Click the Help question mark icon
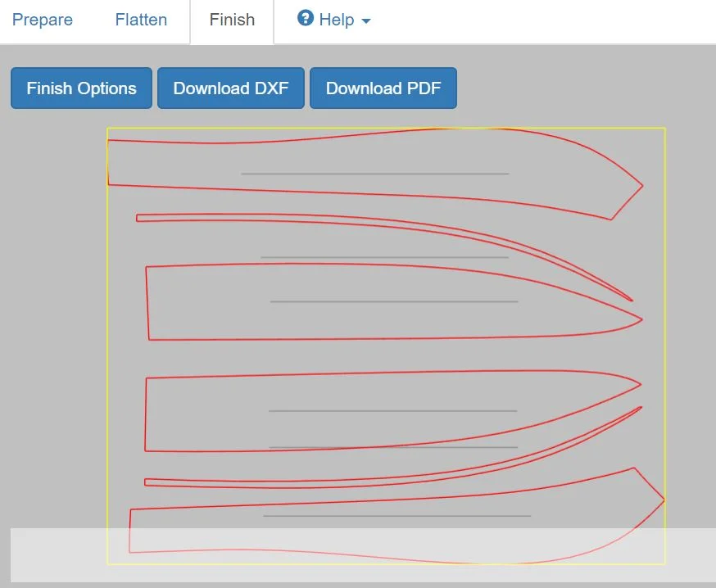716x588 pixels. pyautogui.click(x=304, y=19)
